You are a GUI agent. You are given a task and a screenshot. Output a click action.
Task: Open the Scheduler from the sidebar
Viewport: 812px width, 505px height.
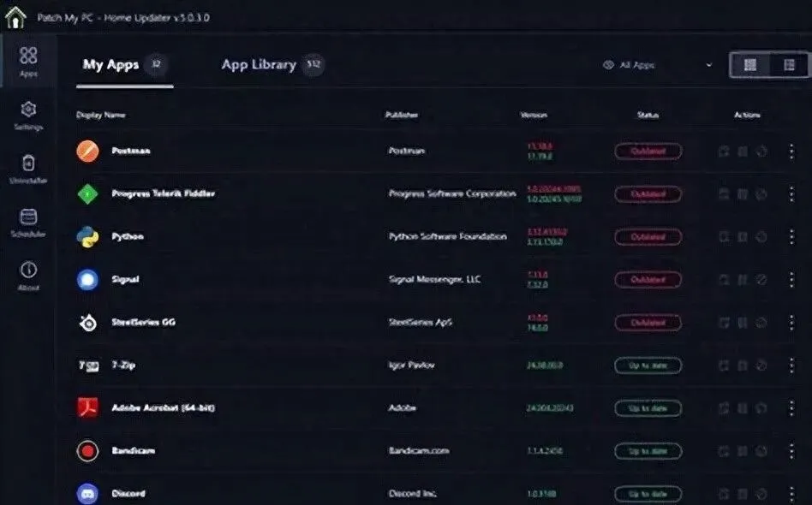[x=28, y=223]
